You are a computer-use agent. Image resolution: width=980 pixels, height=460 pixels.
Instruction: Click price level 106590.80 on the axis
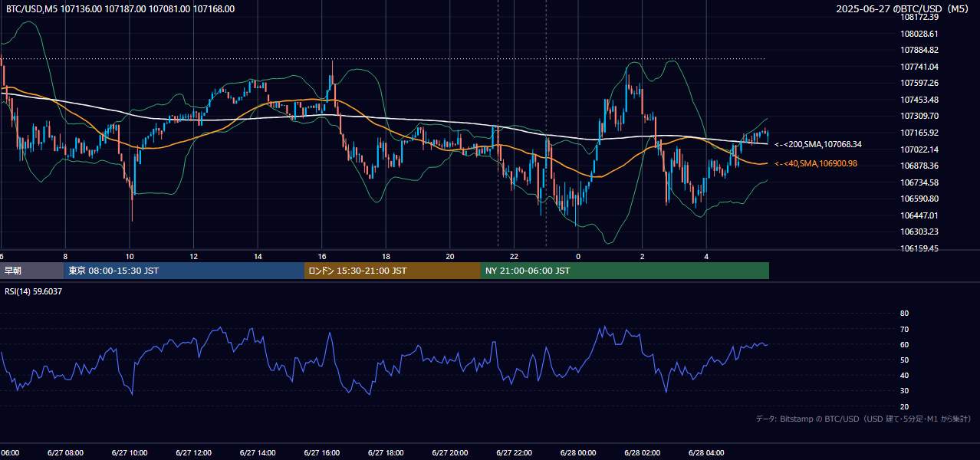(x=919, y=199)
